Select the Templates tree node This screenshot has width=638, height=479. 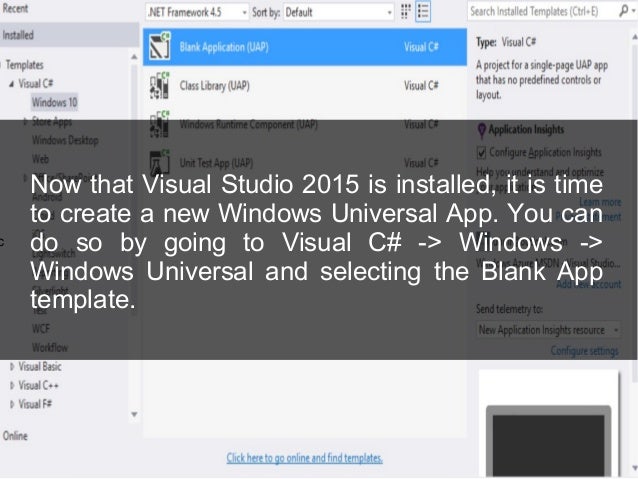24,65
